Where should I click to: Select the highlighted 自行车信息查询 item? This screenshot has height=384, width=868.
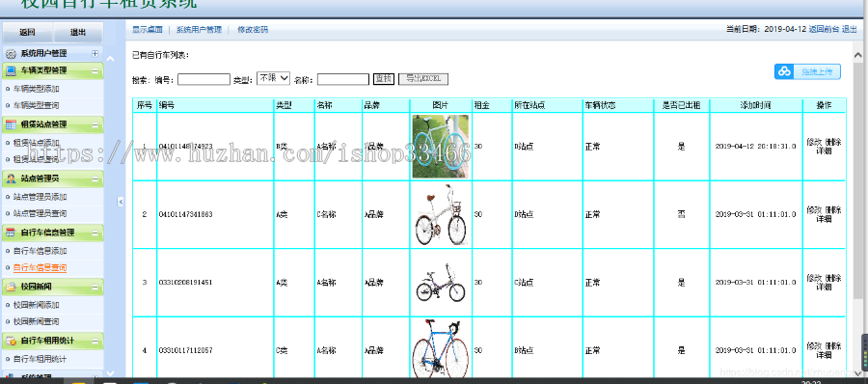click(40, 267)
